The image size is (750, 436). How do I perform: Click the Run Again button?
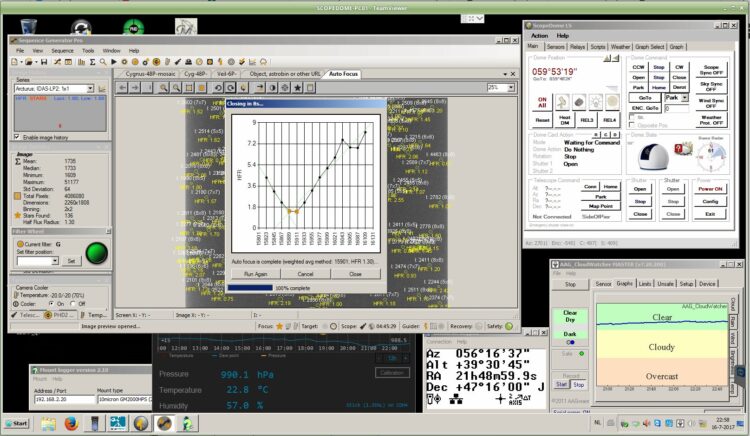255,274
